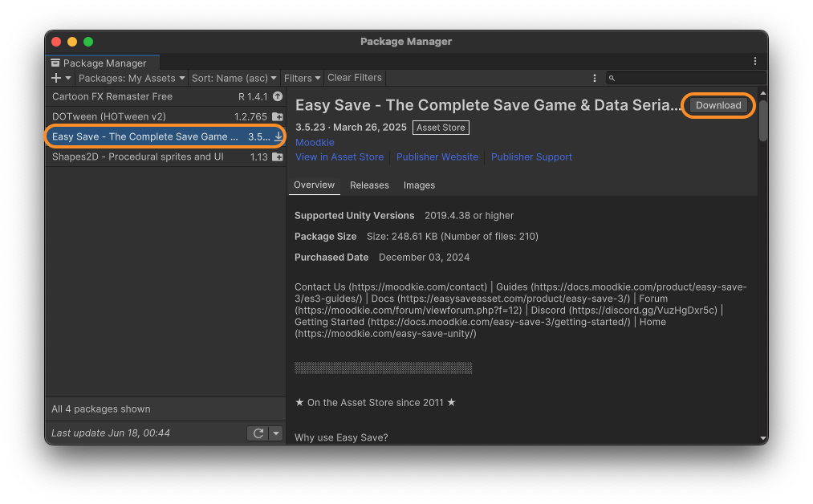Click the Download button
813x504 pixels.
[718, 105]
